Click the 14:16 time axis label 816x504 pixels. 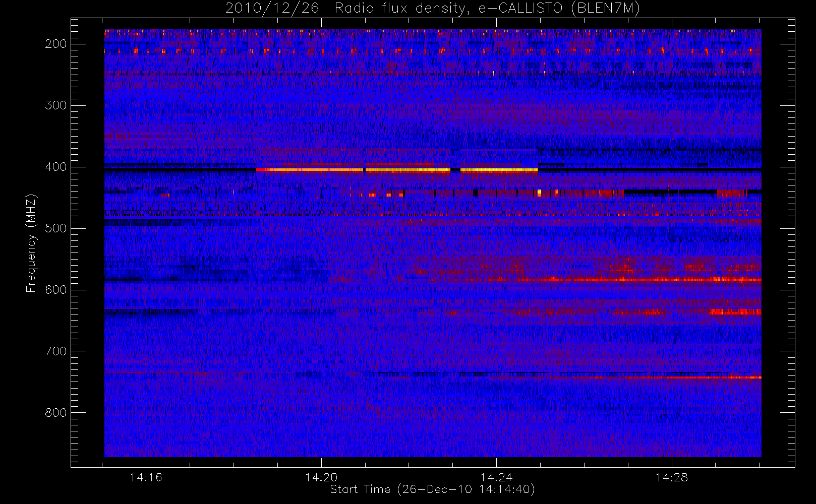(x=146, y=477)
